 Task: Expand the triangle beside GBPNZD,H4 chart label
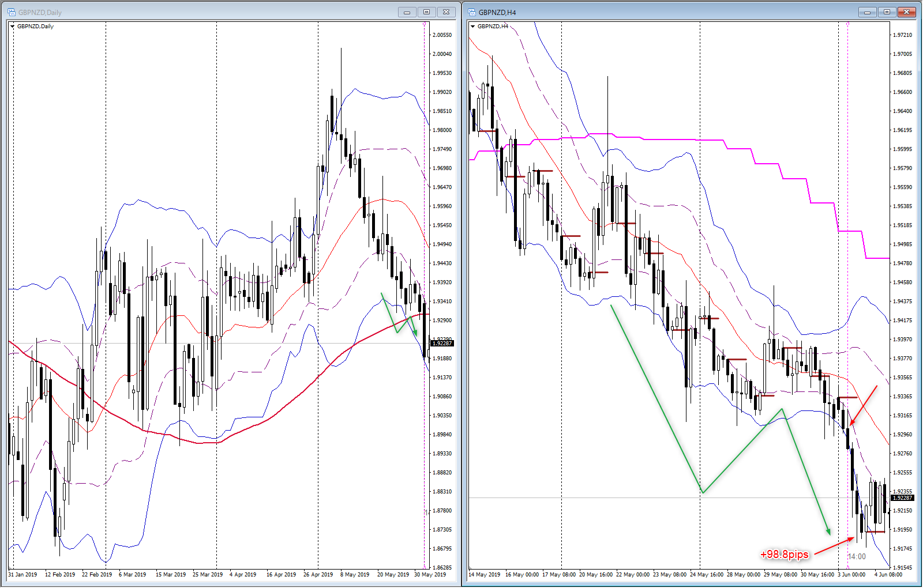pyautogui.click(x=473, y=27)
